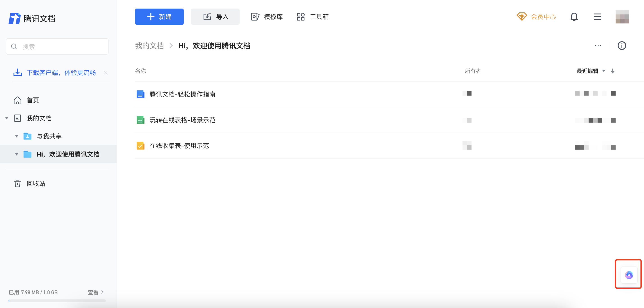Click the notification bell icon
Image resolution: width=644 pixels, height=308 pixels.
coord(574,17)
